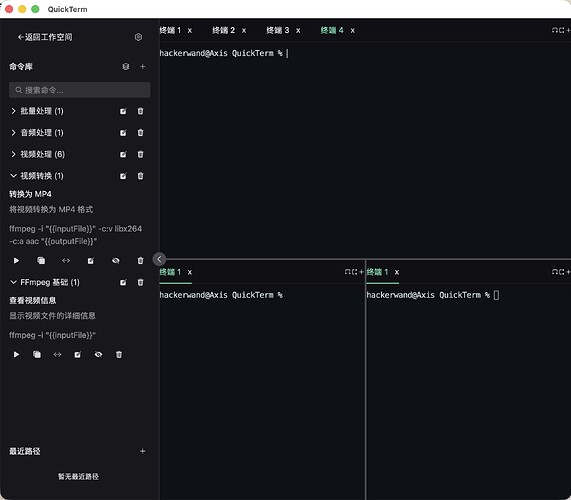Screen dimensions: 571x500
Task: Add a new command with the 命令库 plus icon
Action: point(143,67)
